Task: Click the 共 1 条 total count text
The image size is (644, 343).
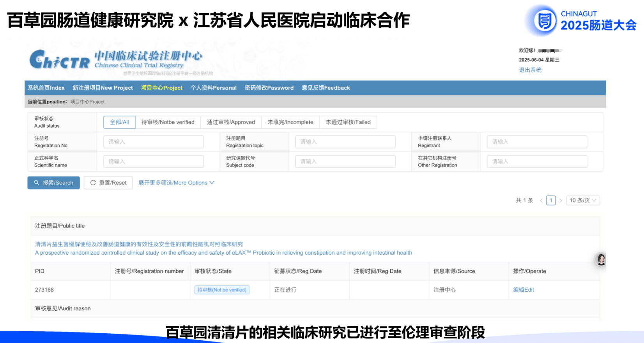Action: pyautogui.click(x=524, y=201)
